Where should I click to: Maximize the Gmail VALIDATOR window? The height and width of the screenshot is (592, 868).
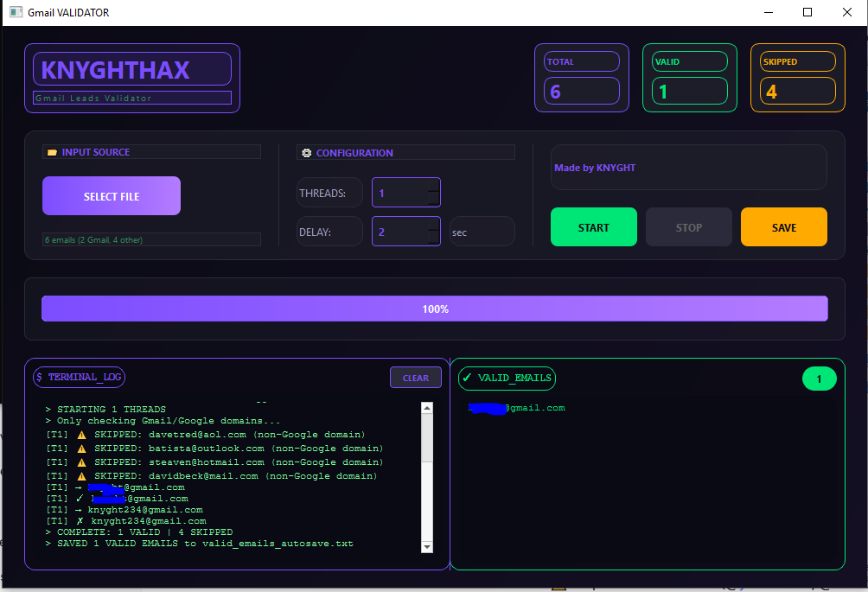(x=807, y=12)
